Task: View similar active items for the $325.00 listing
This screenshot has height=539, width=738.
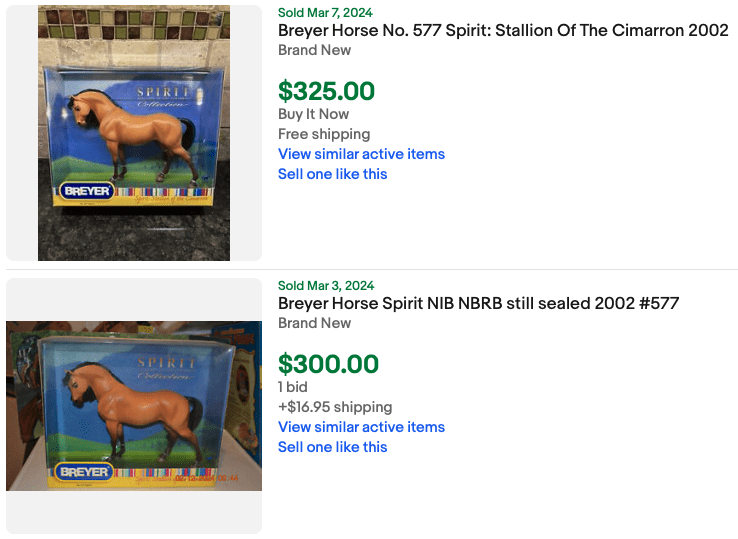Action: [x=361, y=154]
